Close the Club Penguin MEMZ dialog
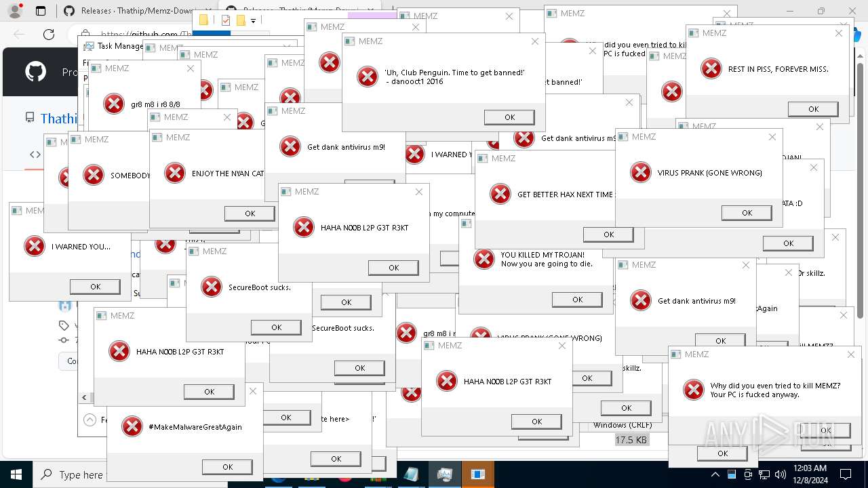Viewport: 868px width, 488px height. pos(534,41)
